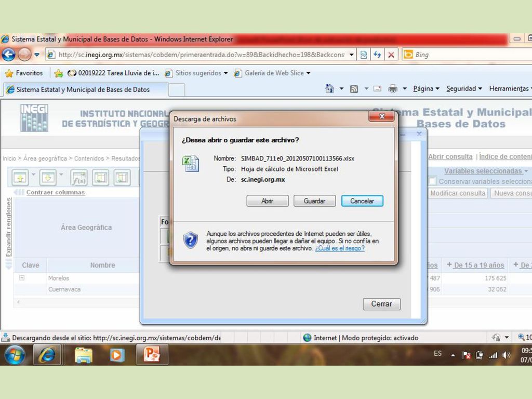Click Add to Favorites Bar star icon
Screen dimensions: 532x399
click(59, 73)
